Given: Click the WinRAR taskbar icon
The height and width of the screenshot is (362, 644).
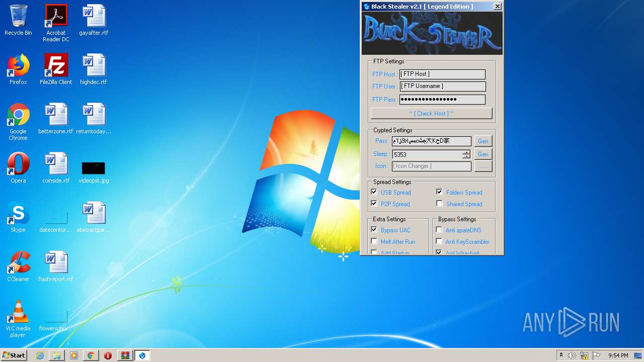Looking at the screenshot, I should 125,355.
